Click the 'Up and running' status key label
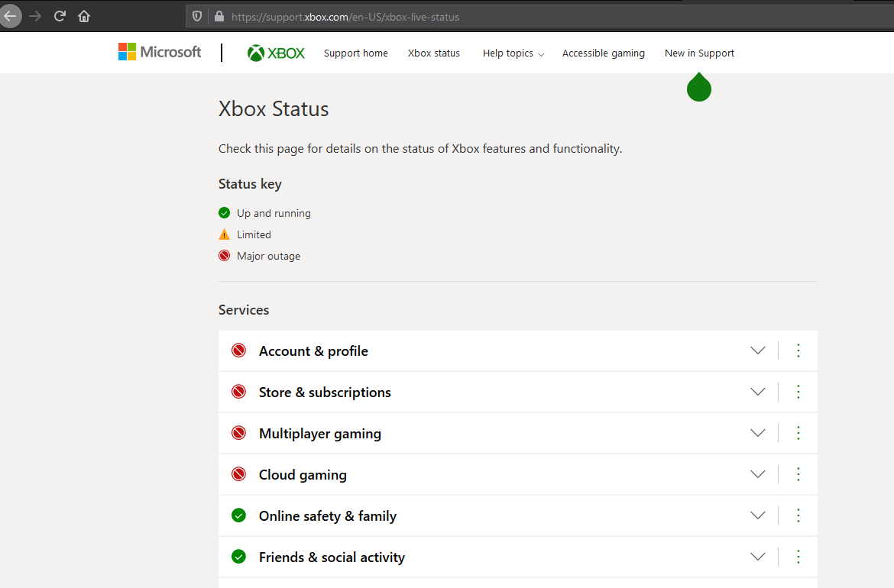Screen dimensions: 894x588 click(274, 213)
